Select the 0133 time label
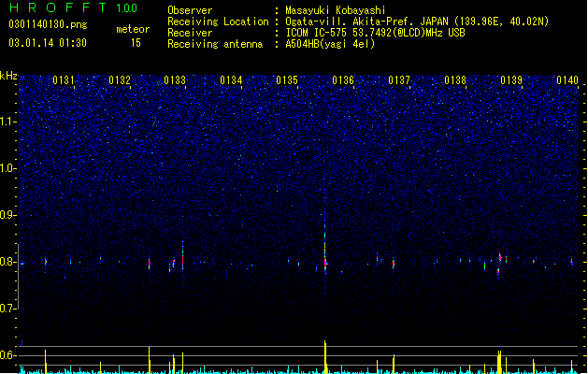This screenshot has width=588, height=374. point(175,80)
